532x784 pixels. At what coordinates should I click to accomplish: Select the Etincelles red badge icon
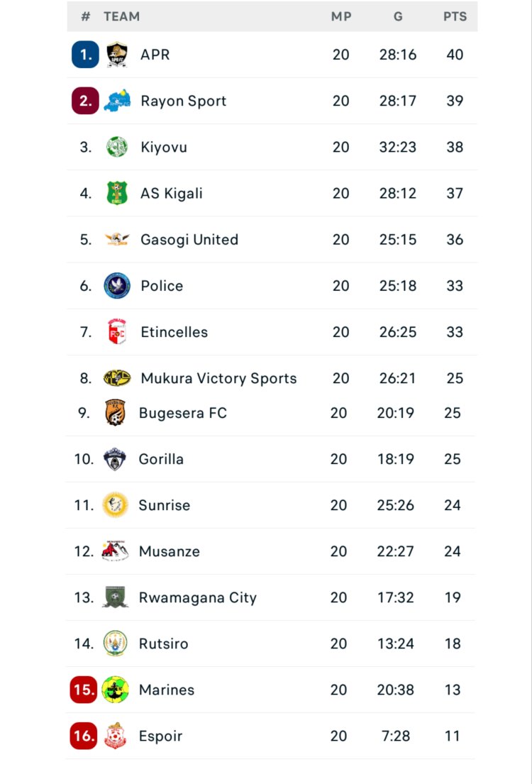click(x=117, y=332)
